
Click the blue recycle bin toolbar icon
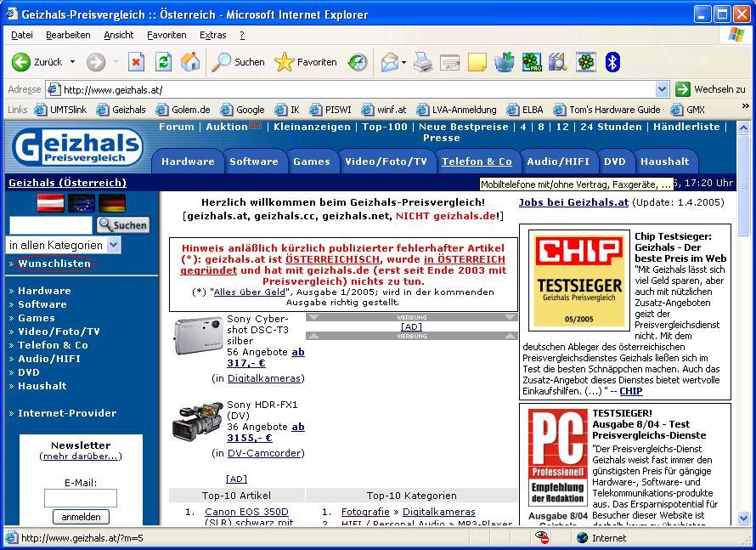coord(505,62)
